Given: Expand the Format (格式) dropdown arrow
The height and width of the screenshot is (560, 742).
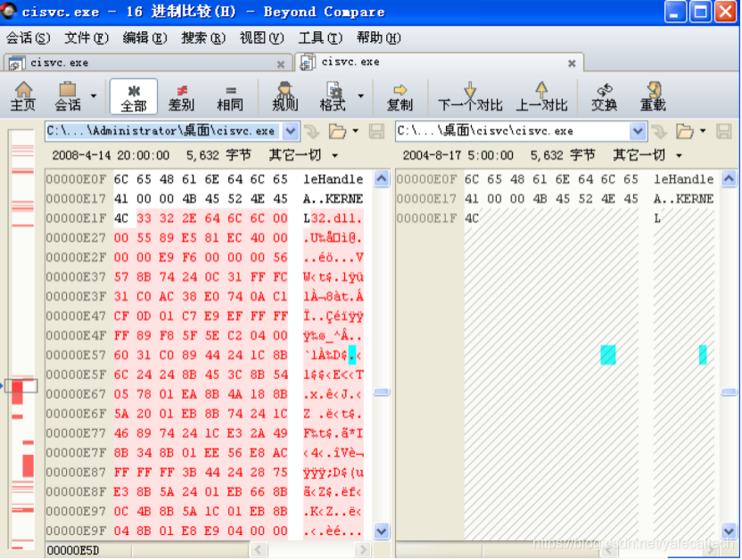Looking at the screenshot, I should [361, 96].
